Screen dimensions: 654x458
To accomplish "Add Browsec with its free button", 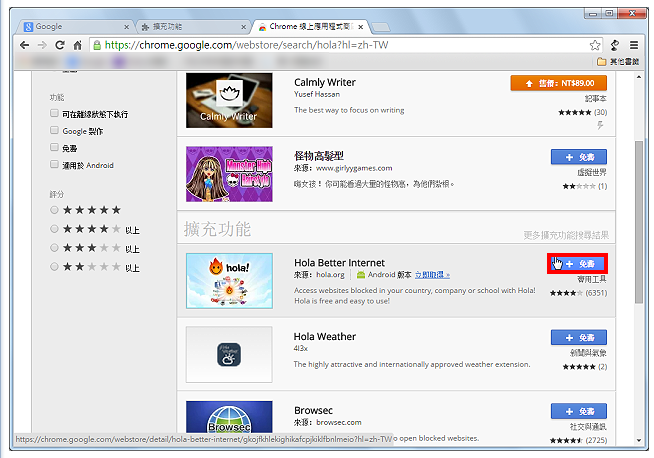I will (x=579, y=411).
